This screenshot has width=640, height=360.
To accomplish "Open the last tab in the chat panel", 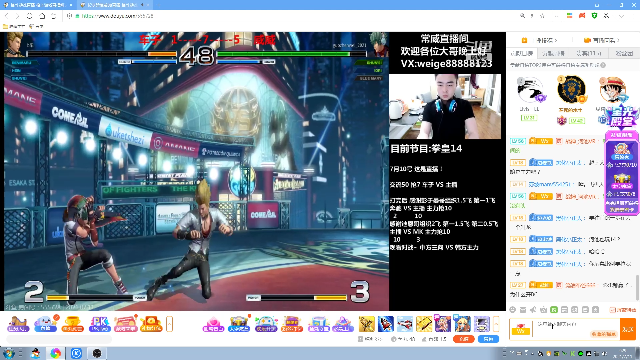I will (624, 53).
